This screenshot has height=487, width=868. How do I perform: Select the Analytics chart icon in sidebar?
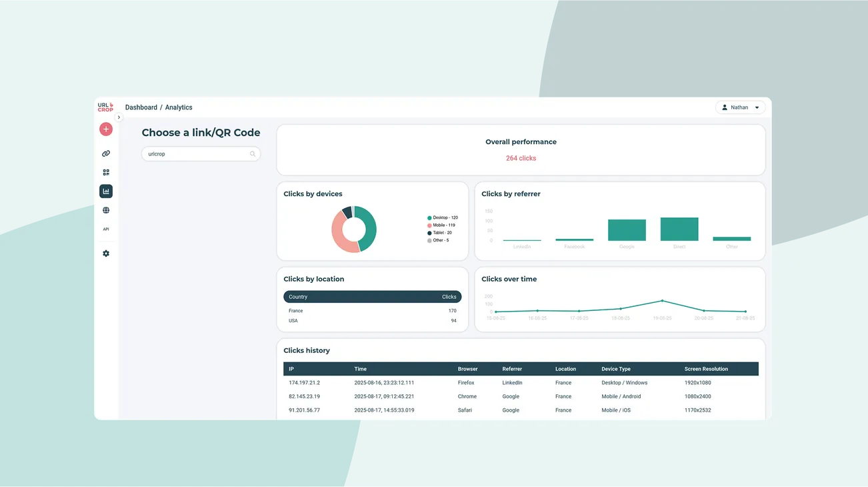tap(106, 191)
